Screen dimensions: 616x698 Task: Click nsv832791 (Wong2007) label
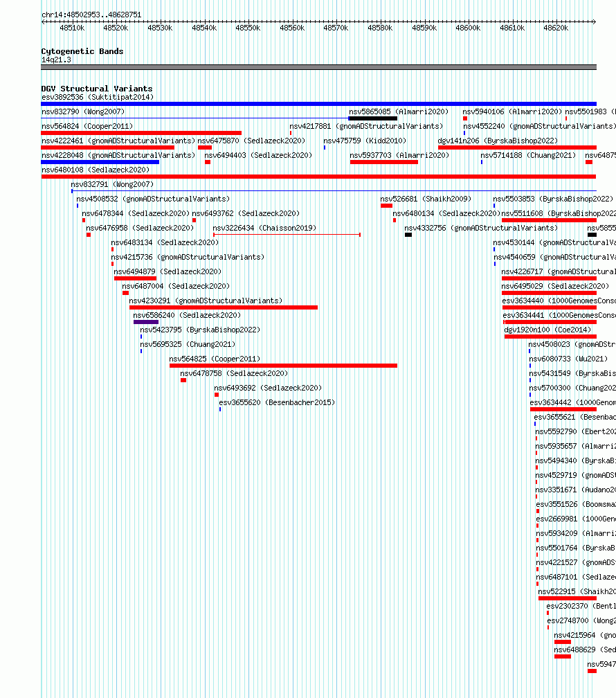click(x=112, y=184)
